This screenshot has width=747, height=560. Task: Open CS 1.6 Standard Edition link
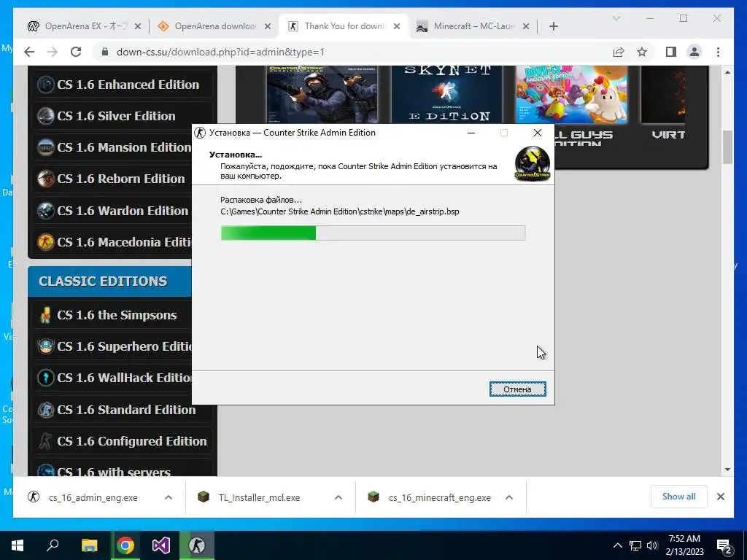(126, 410)
